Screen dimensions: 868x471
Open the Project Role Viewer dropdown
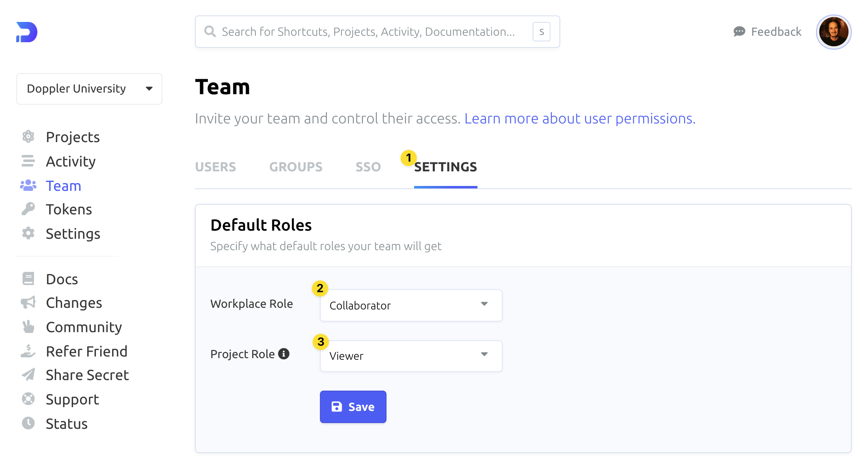tap(411, 356)
